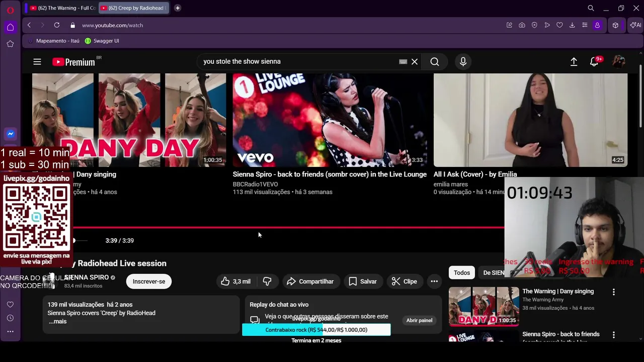
Task: Open The Warning Army channel name
Action: [x=543, y=300]
